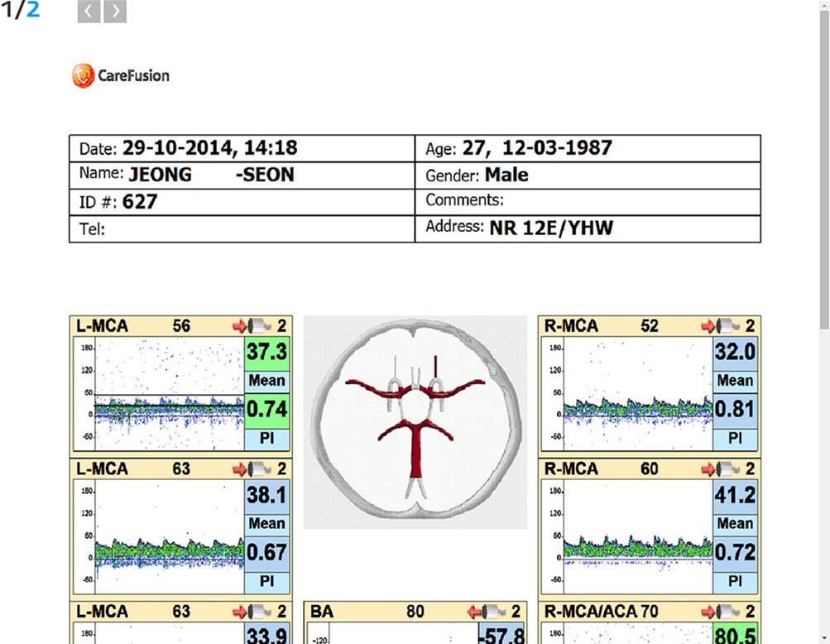Click the empty Comments field
The height and width of the screenshot is (644, 830).
point(588,202)
